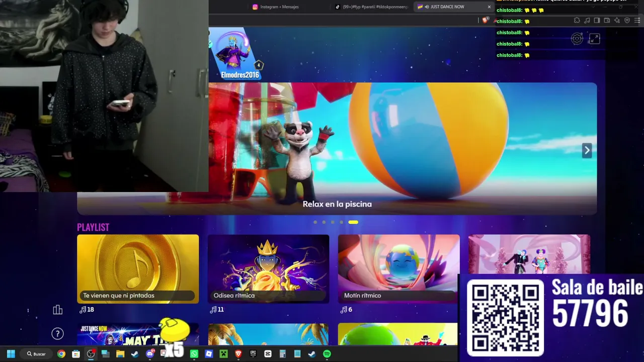Open the help question mark icon
This screenshot has height=362, width=644.
(x=58, y=333)
